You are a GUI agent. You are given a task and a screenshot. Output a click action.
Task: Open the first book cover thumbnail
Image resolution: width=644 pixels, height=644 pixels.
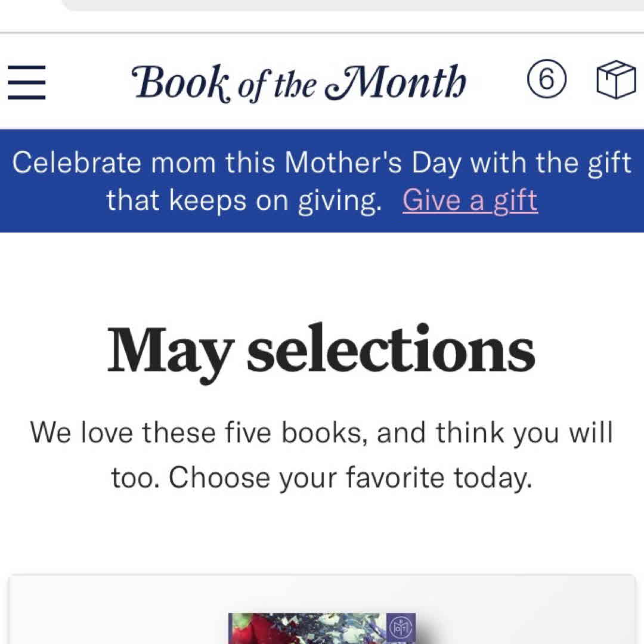310,629
